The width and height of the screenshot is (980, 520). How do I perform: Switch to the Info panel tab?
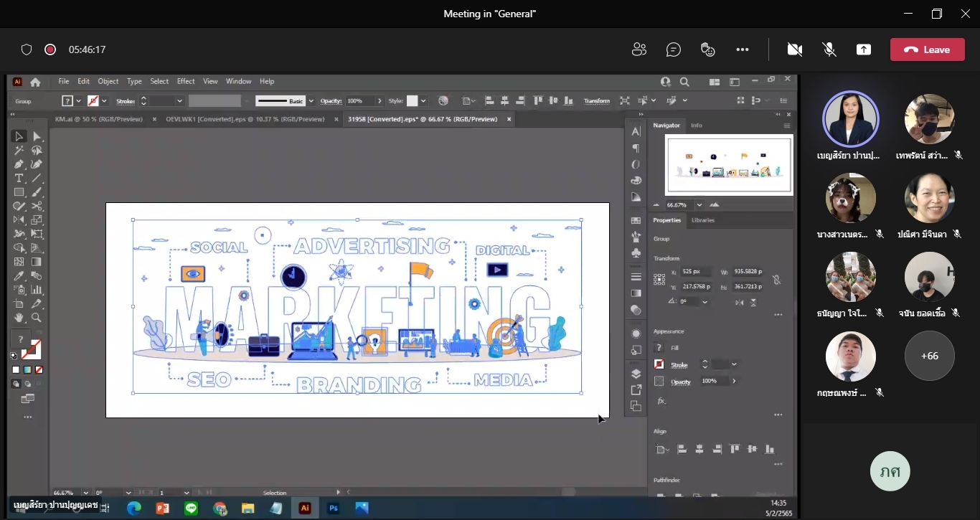tap(697, 126)
